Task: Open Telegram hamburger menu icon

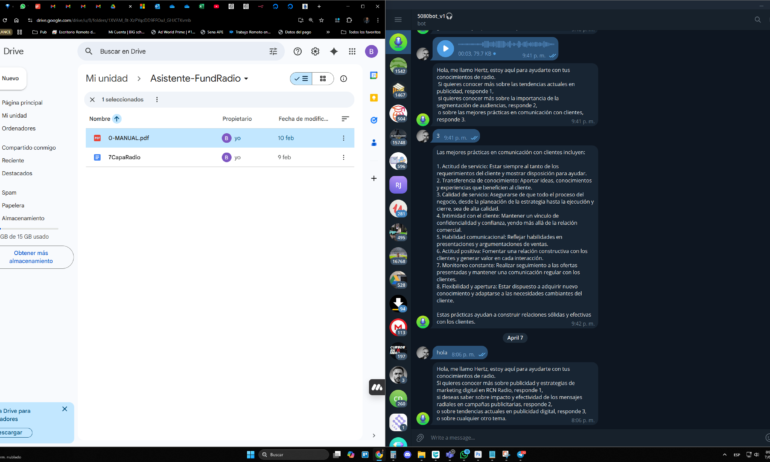Action: click(x=398, y=20)
